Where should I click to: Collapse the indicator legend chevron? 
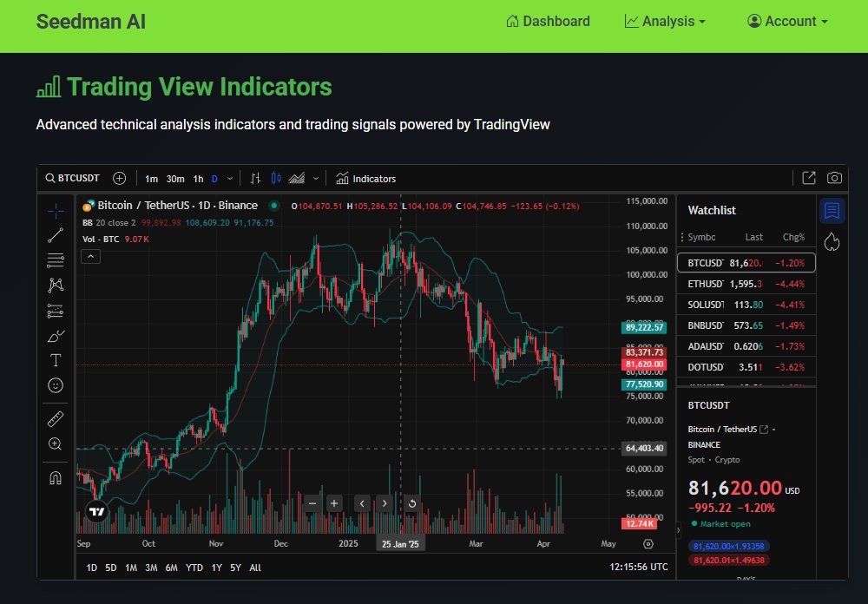[x=91, y=256]
